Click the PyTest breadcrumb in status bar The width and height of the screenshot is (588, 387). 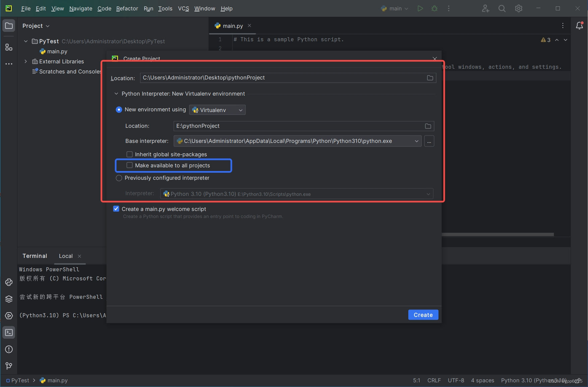click(18, 380)
